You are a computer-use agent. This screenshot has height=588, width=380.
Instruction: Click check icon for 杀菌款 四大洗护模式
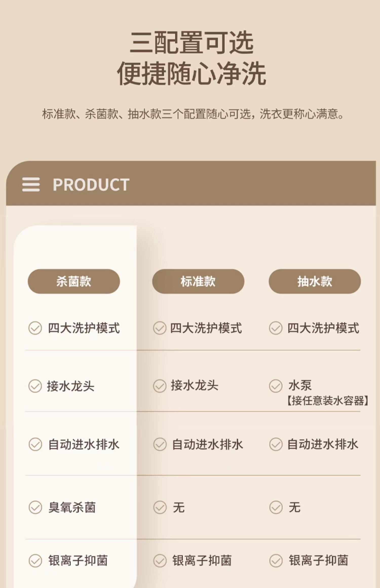click(x=35, y=328)
